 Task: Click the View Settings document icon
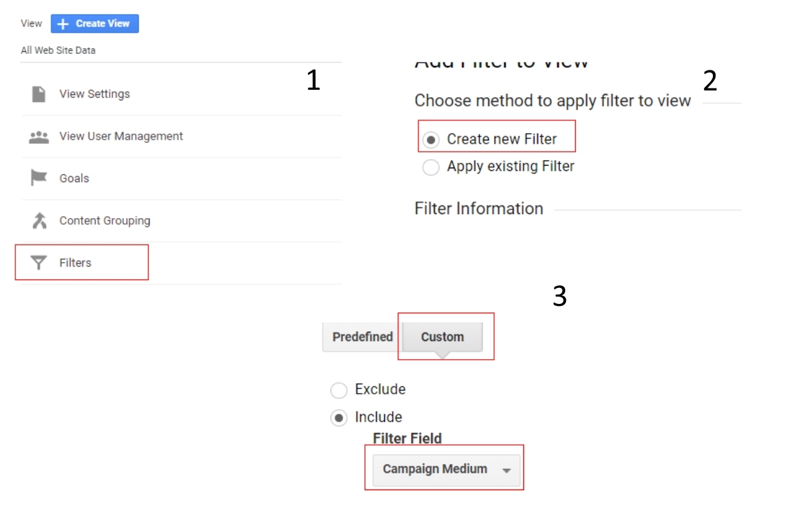point(39,94)
